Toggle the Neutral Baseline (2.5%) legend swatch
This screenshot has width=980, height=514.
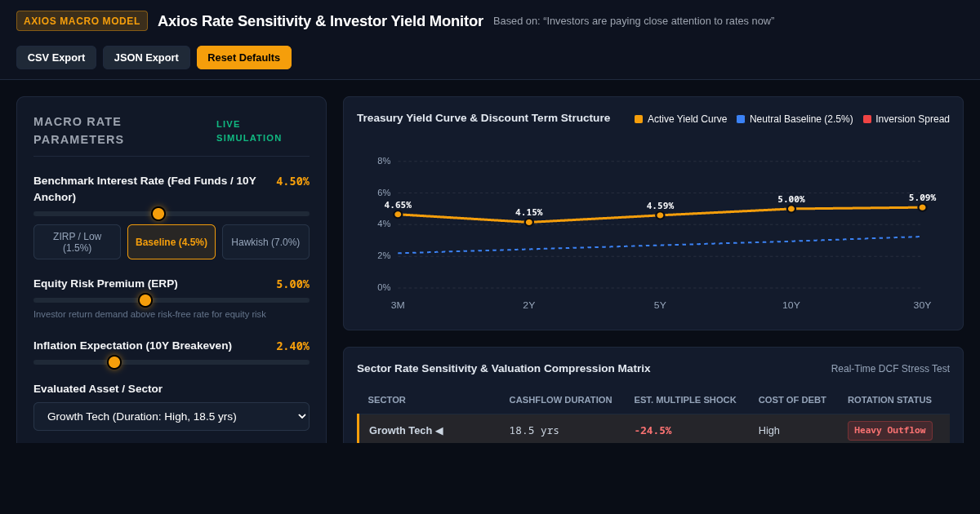click(741, 119)
